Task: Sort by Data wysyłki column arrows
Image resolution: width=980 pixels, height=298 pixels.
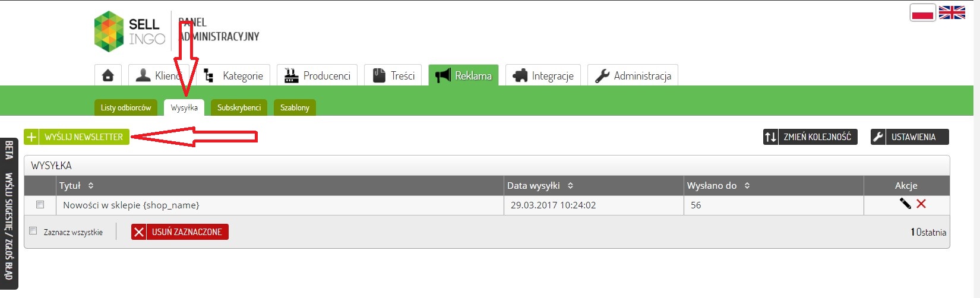Action: (570, 186)
